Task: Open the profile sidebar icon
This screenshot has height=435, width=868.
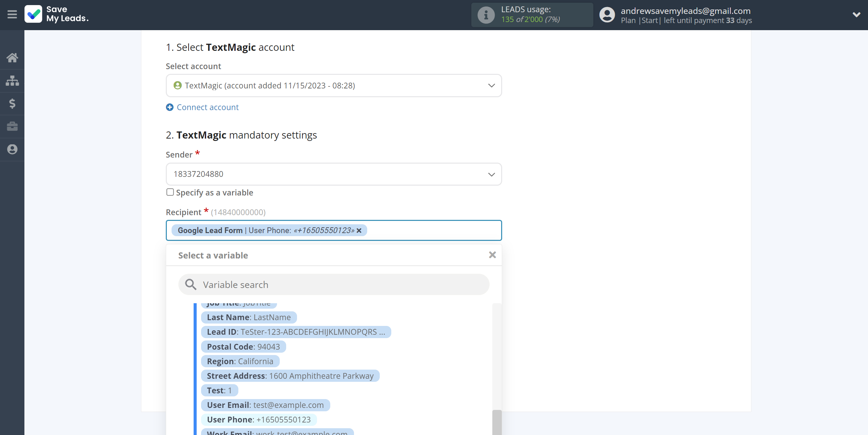Action: pyautogui.click(x=12, y=149)
